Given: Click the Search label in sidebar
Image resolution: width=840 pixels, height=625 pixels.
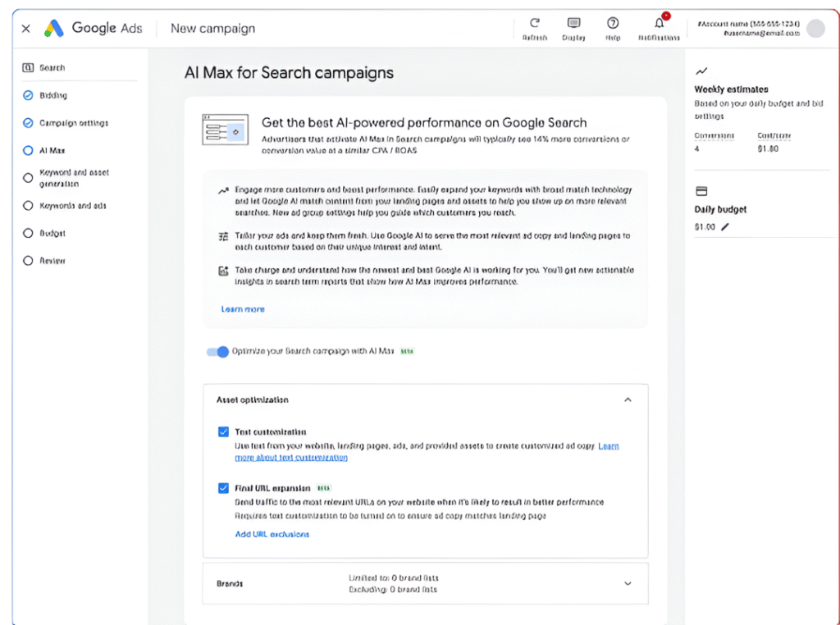Looking at the screenshot, I should 52,67.
